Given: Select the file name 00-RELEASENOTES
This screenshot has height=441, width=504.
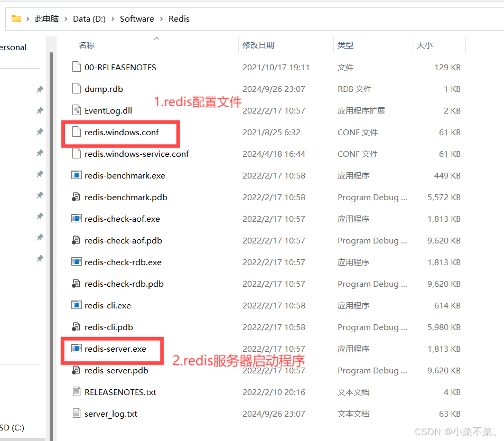Looking at the screenshot, I should 120,67.
